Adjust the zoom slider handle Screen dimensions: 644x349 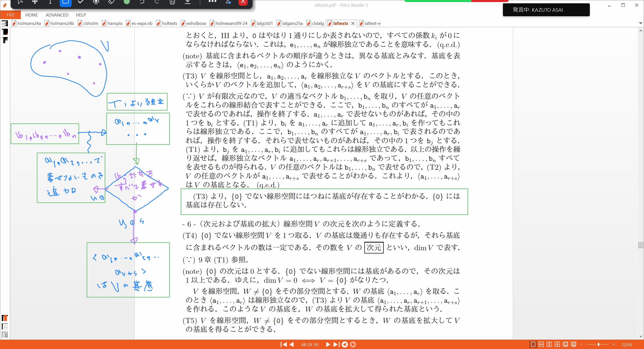click(598, 344)
